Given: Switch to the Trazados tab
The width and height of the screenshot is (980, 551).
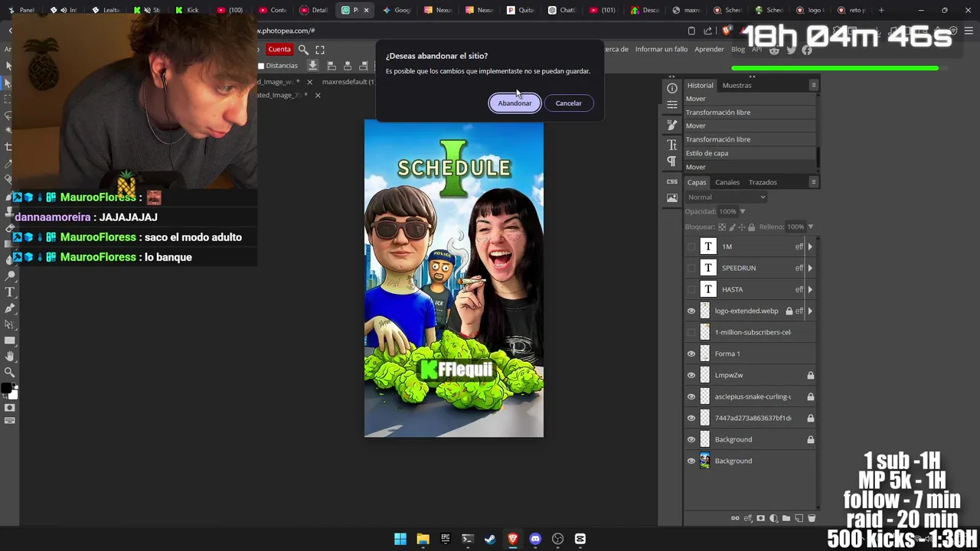Looking at the screenshot, I should click(763, 182).
